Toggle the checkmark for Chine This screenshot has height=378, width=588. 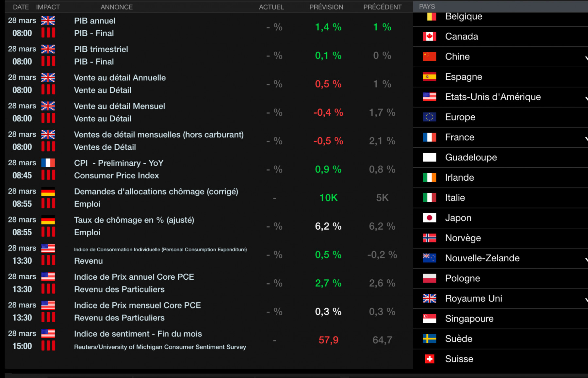[586, 58]
